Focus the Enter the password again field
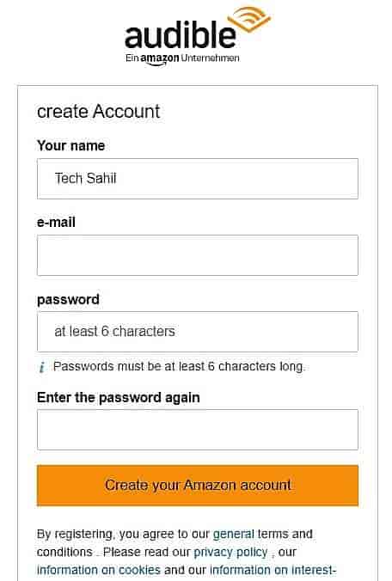Image resolution: width=392 pixels, height=581 pixels. click(198, 430)
